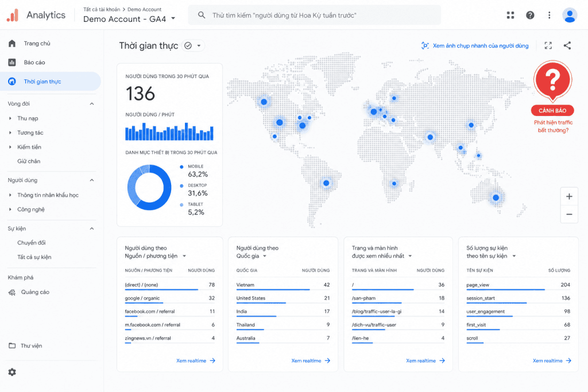Click the Vietnam row in the country table
This screenshot has height=392, width=588.
coord(283,285)
